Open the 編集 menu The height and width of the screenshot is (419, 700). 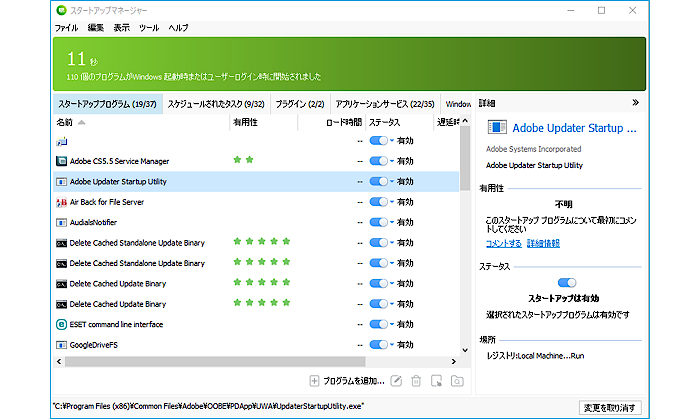[x=96, y=28]
